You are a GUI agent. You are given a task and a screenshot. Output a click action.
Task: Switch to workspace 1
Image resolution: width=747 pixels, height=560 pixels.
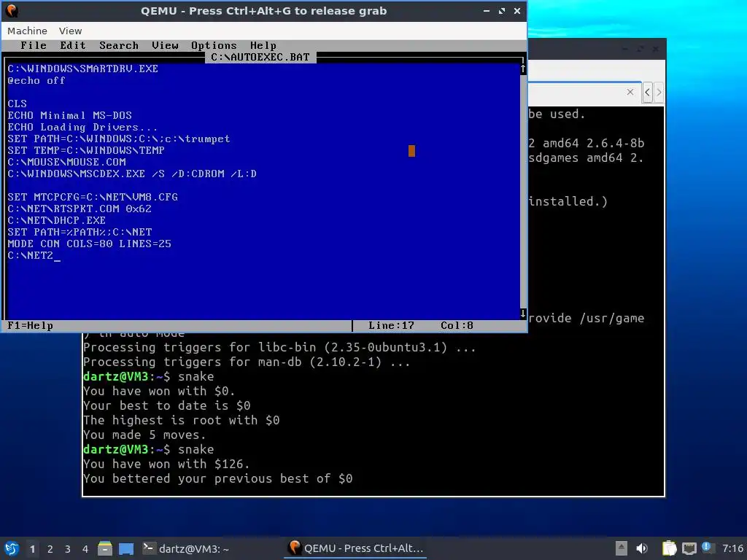tap(32, 549)
